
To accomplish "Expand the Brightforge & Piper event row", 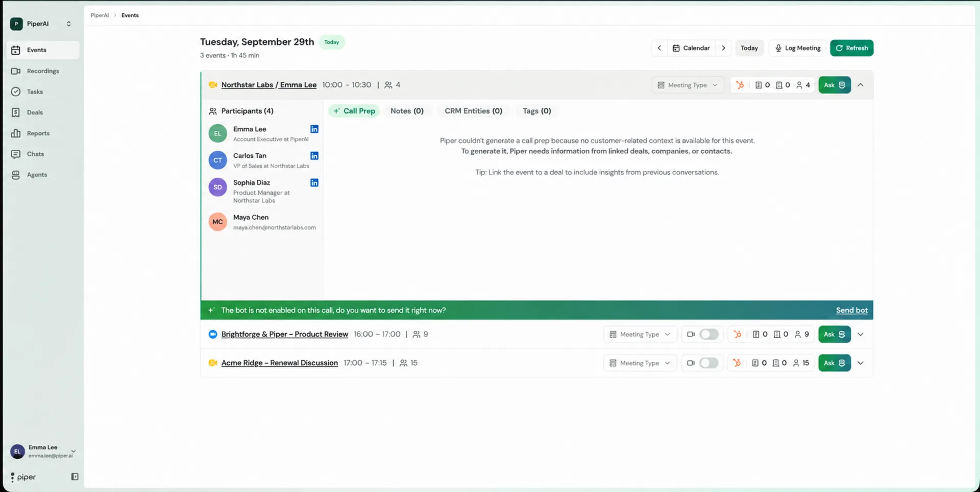I will coord(861,334).
